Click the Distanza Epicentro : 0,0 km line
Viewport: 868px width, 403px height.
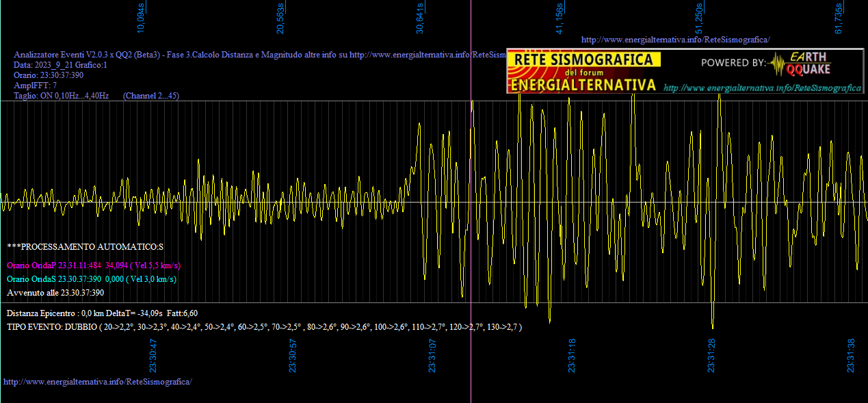pyautogui.click(x=102, y=313)
